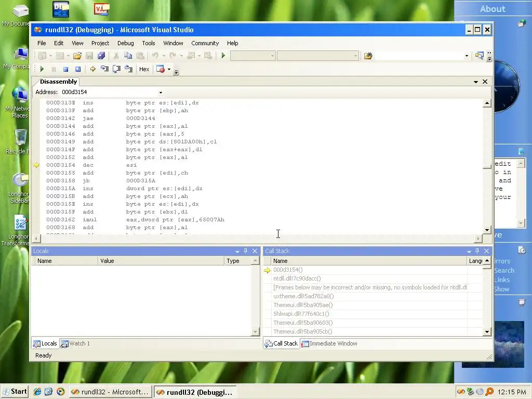Click the Step Out icon

click(129, 69)
